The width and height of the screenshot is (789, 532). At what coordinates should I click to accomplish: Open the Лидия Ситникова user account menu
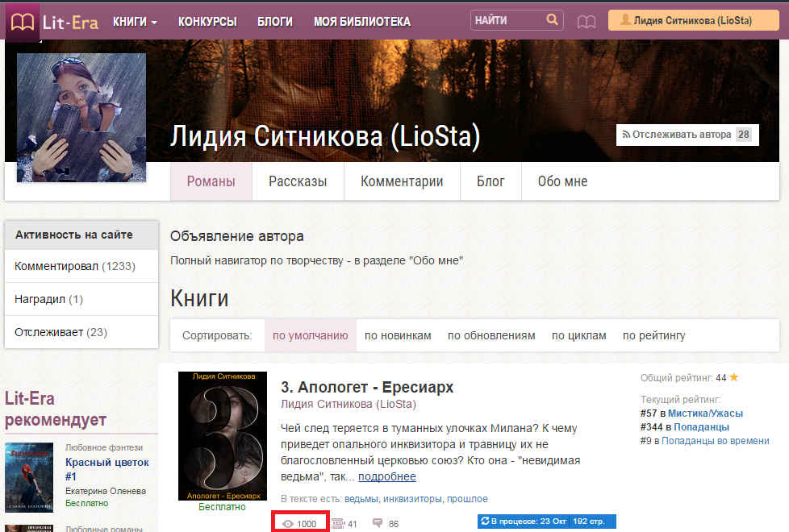[x=692, y=21]
